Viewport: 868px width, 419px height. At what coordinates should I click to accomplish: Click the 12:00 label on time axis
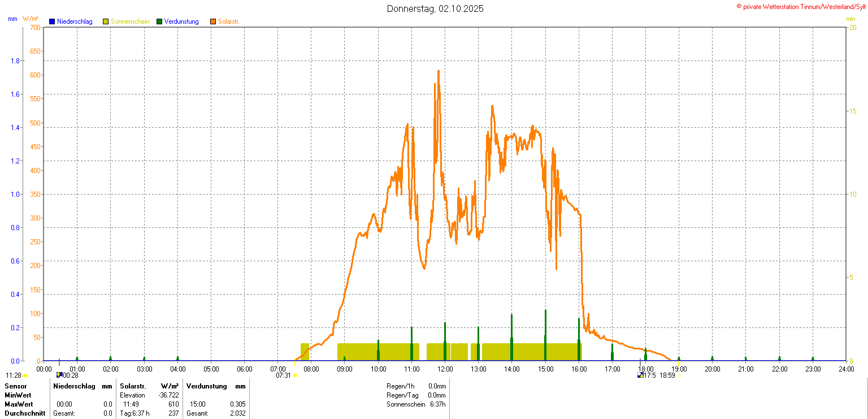click(445, 369)
